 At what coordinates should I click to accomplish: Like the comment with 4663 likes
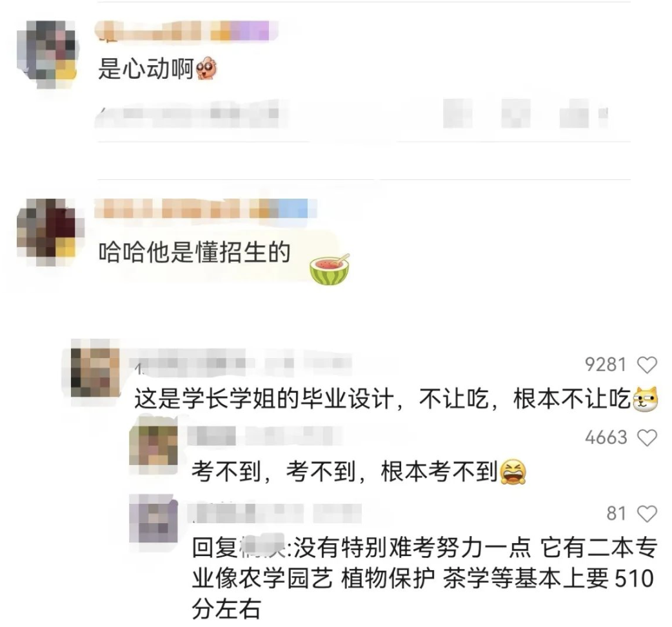647,437
